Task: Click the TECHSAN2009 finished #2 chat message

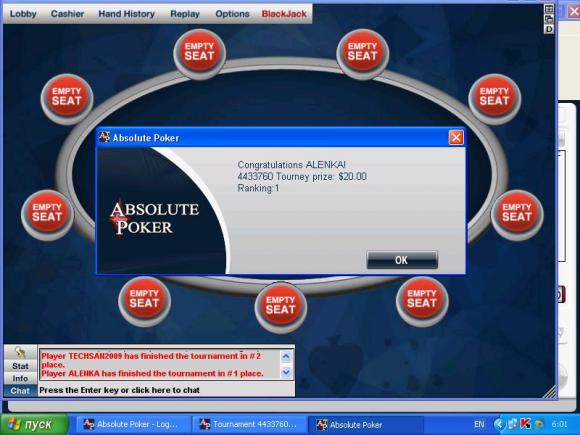Action: coord(151,360)
